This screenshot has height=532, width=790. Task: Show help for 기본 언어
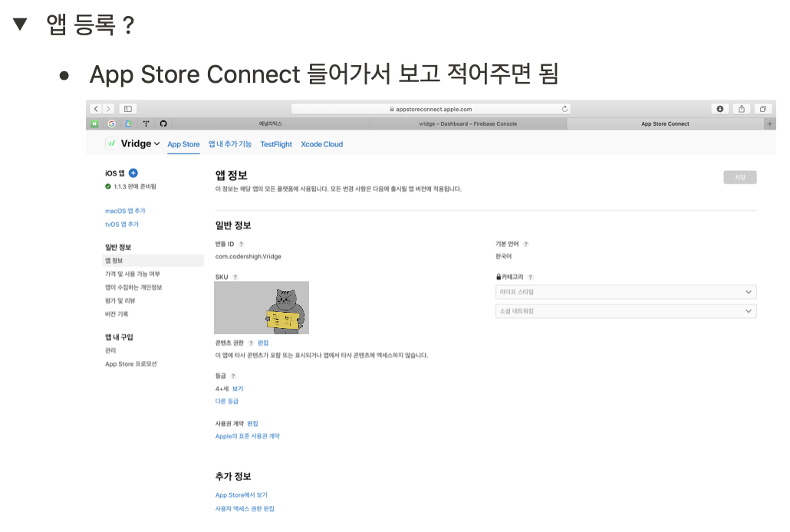coord(526,244)
